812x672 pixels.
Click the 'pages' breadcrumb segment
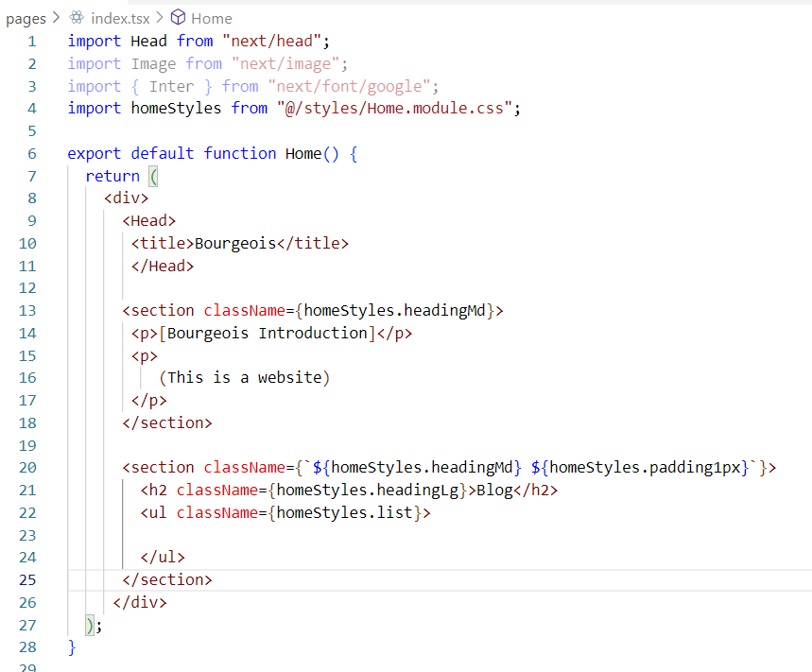coord(26,19)
